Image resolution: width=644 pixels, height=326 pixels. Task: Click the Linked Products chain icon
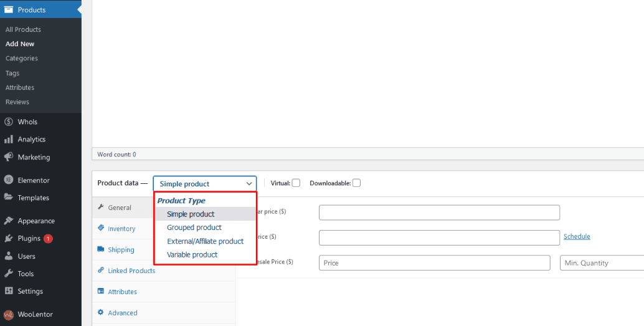[101, 270]
